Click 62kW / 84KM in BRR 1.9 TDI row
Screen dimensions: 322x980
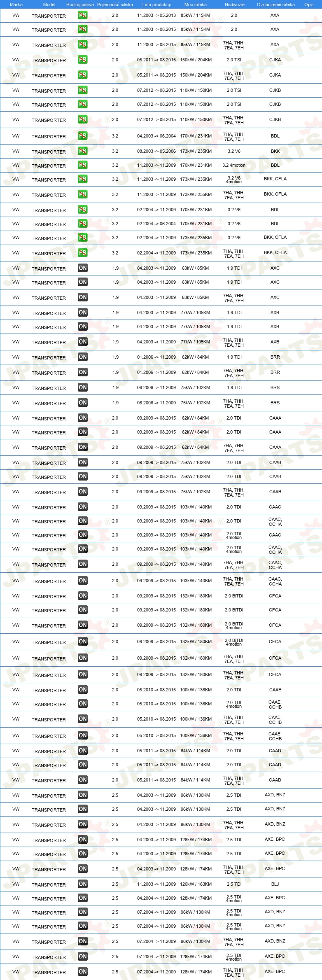(x=196, y=357)
